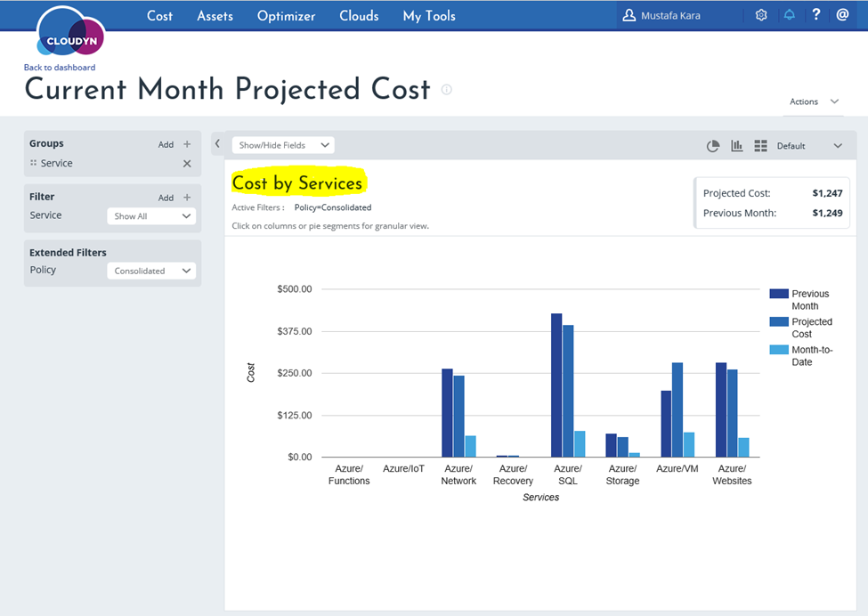Toggle Month-to-Date legend swatch

point(779,350)
